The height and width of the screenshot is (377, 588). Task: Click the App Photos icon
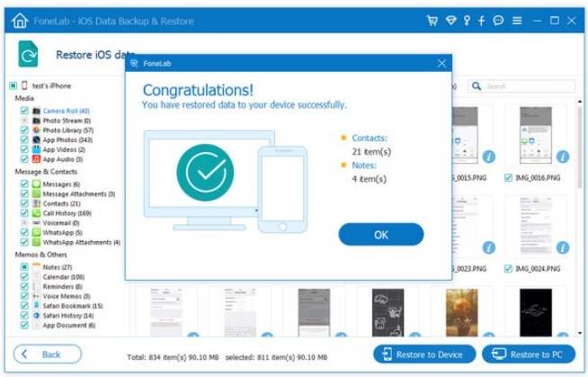click(x=36, y=139)
